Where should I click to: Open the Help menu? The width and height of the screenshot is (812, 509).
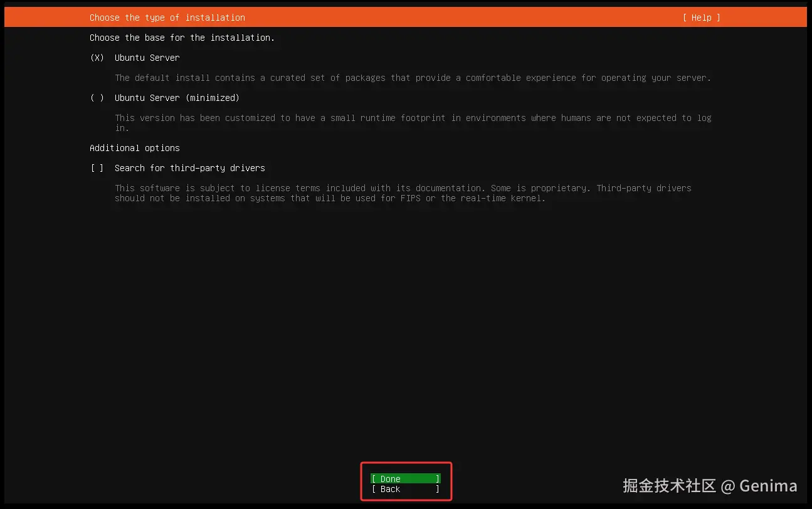click(x=702, y=18)
